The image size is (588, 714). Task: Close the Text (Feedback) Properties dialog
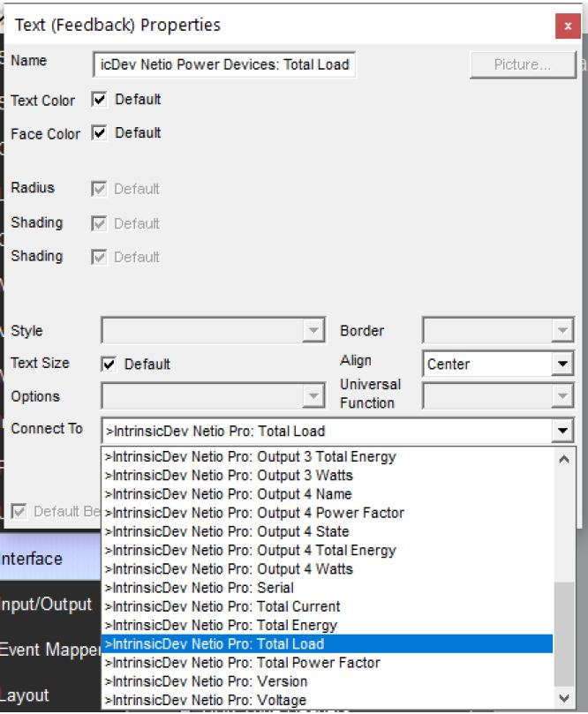click(x=568, y=26)
